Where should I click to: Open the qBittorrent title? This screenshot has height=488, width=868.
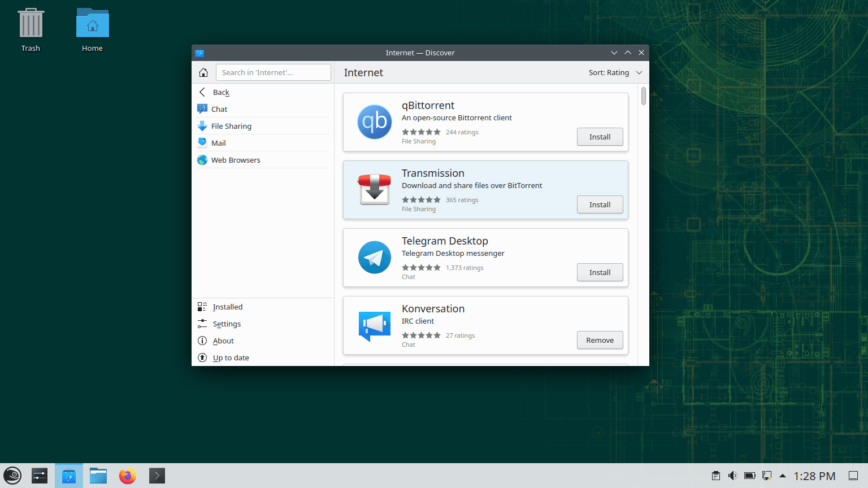[x=428, y=106]
